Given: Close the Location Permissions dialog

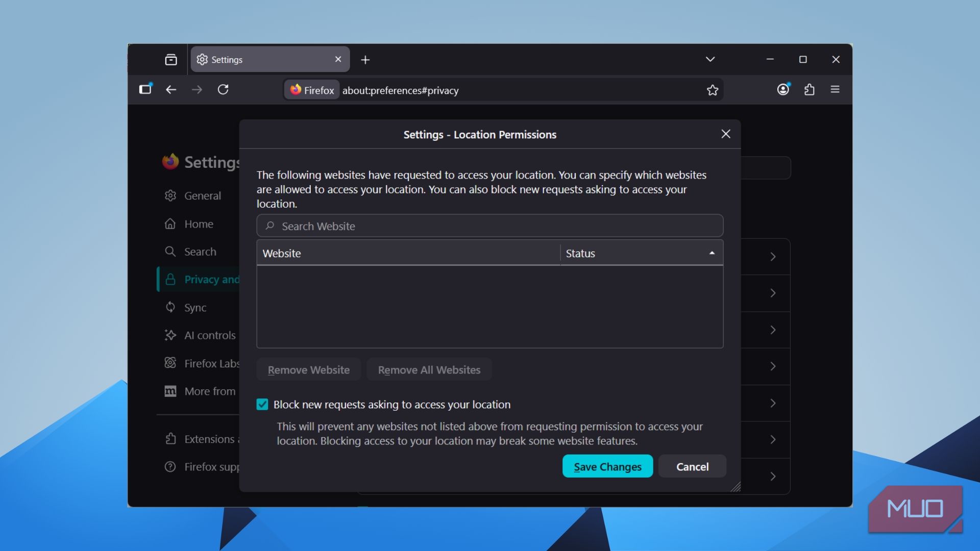Looking at the screenshot, I should pyautogui.click(x=726, y=134).
